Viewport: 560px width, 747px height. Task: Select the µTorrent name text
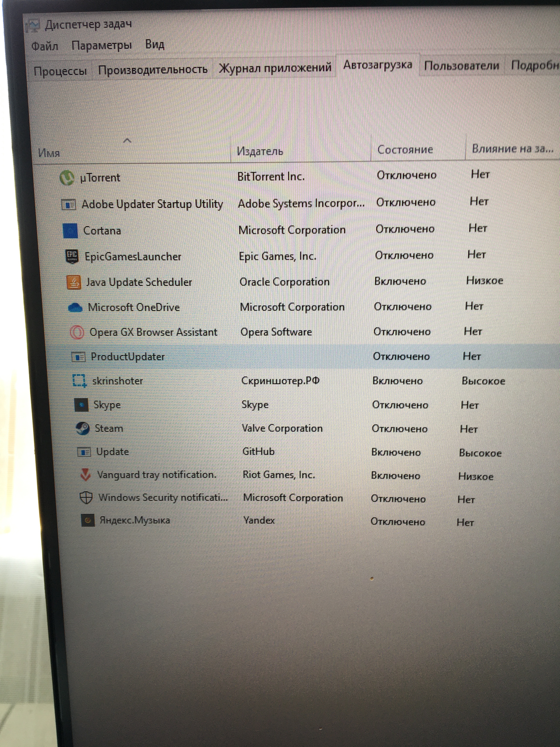(100, 177)
